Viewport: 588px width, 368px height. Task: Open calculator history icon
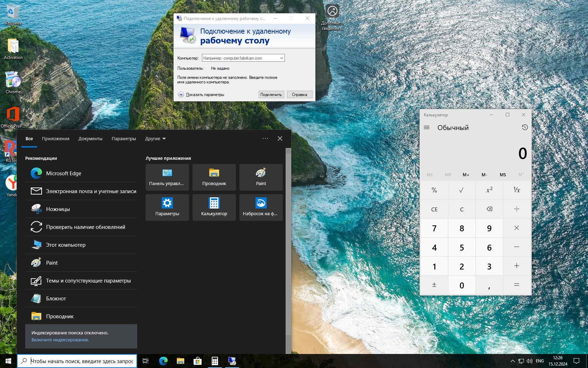click(524, 128)
